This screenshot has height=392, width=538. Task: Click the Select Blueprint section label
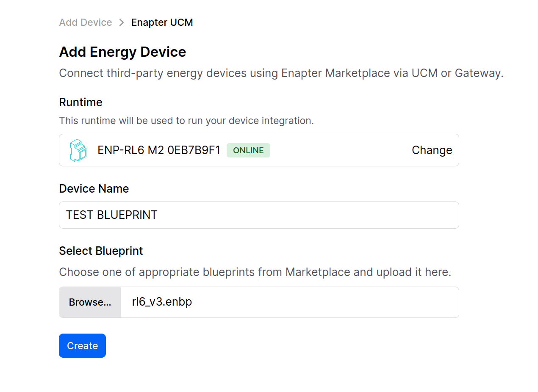pos(101,251)
